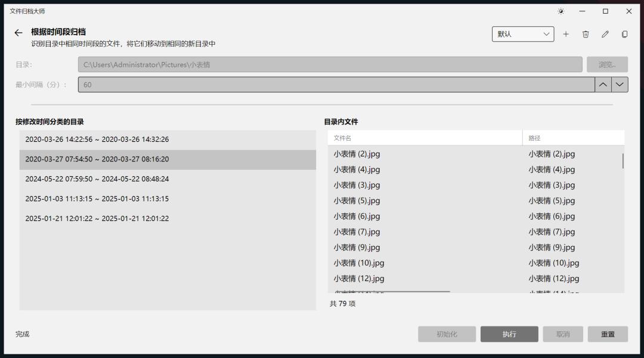Expand the theme options near window controls
This screenshot has height=358, width=644.
point(561,11)
